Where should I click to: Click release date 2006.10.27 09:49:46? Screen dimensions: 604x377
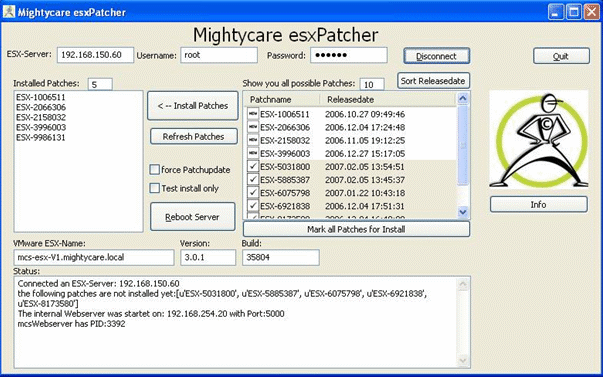[x=365, y=114]
